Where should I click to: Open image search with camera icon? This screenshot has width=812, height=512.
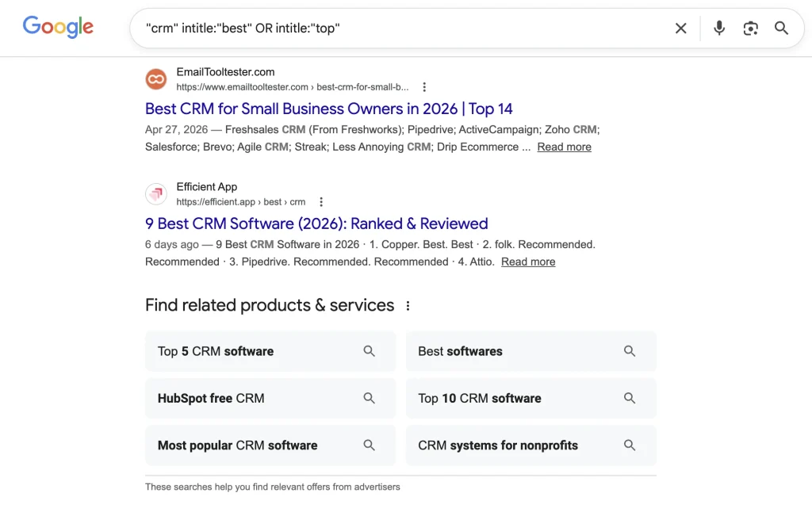(750, 28)
